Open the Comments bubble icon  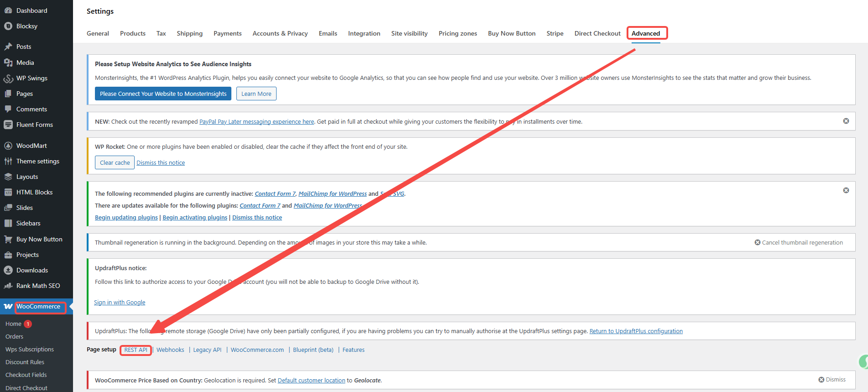[8, 109]
